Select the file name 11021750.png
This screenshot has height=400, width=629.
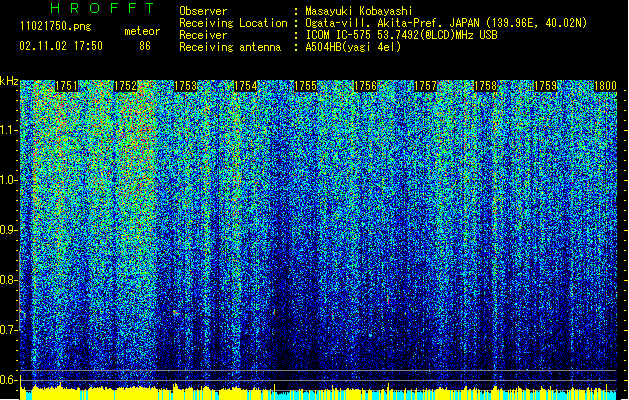[x=55, y=27]
